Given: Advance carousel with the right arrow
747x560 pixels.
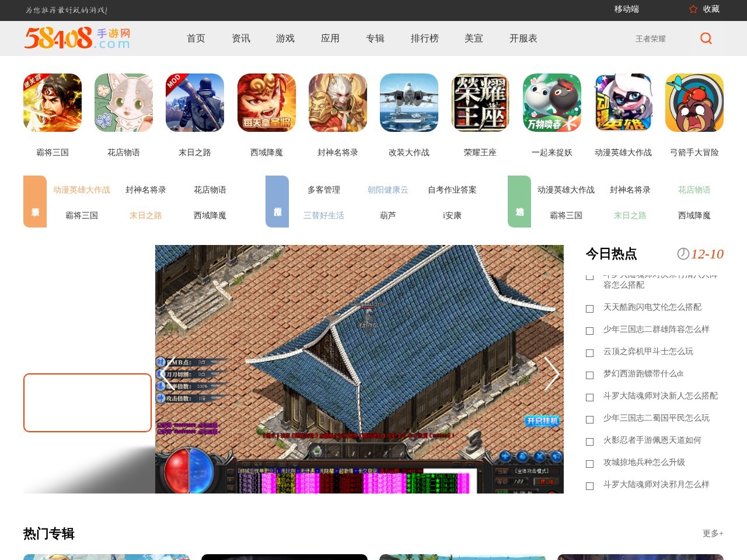Looking at the screenshot, I should [551, 374].
